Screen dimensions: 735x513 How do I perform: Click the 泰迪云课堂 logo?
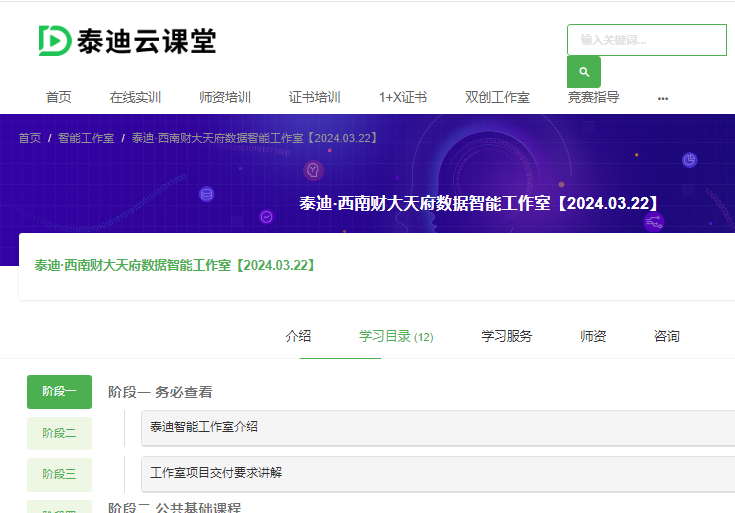128,41
